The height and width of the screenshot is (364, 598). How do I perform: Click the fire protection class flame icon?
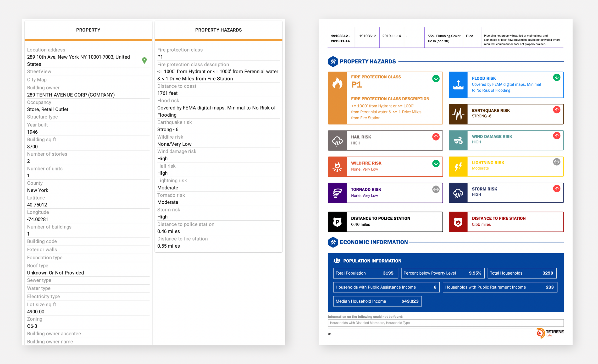337,83
